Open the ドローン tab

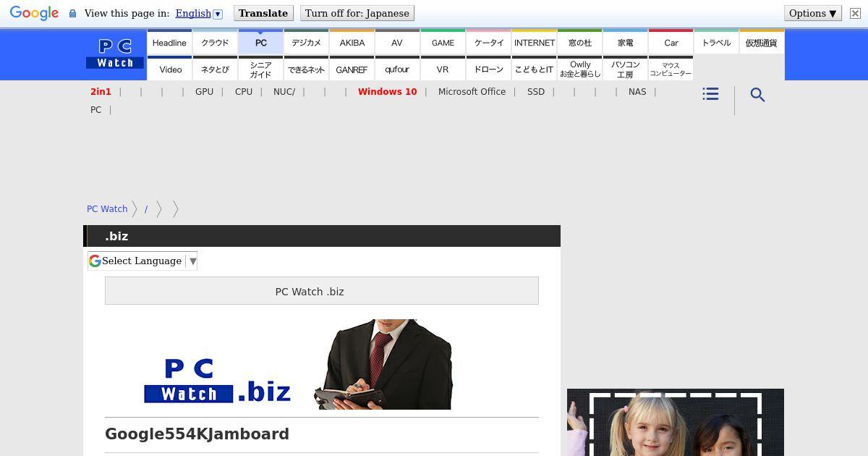(488, 69)
